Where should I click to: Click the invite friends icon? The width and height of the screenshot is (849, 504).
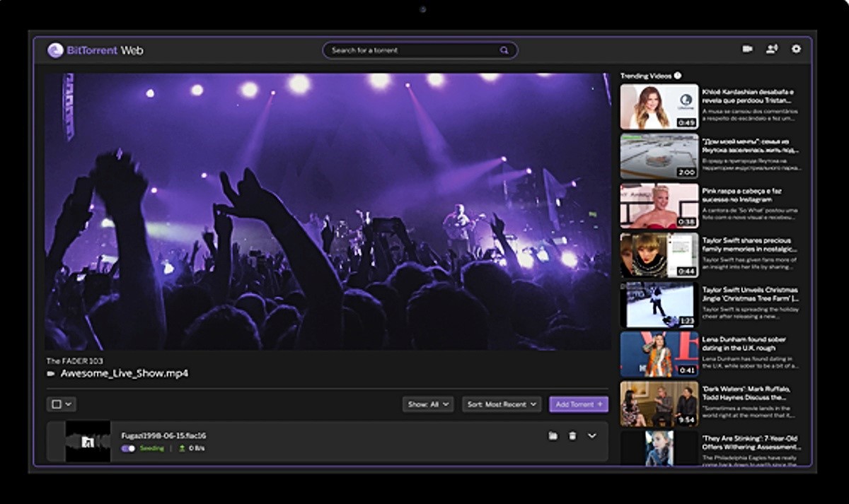tap(771, 49)
